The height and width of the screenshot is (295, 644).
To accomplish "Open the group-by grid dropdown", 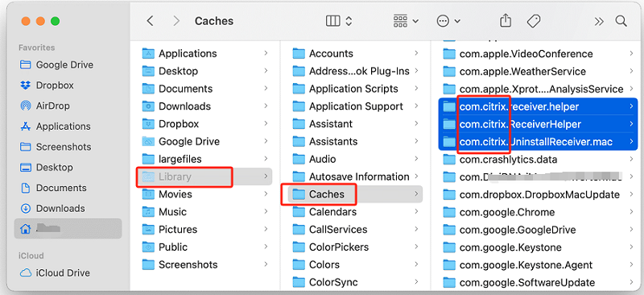I will pyautogui.click(x=406, y=21).
